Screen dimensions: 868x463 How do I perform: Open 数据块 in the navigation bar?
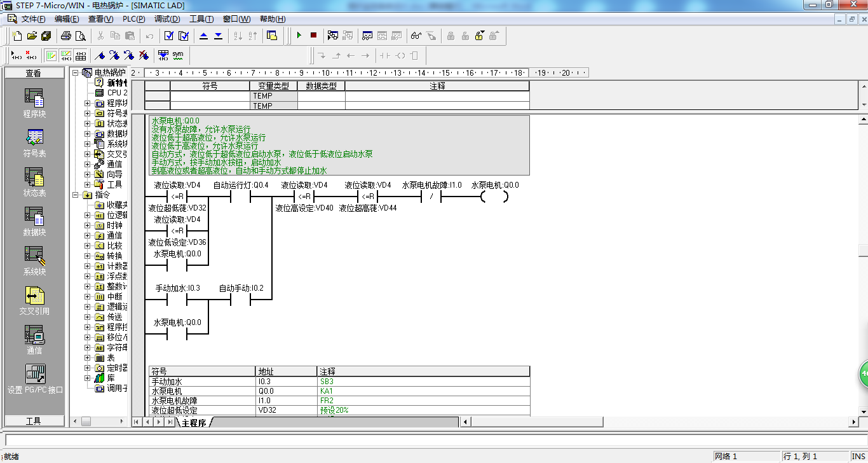coord(35,221)
